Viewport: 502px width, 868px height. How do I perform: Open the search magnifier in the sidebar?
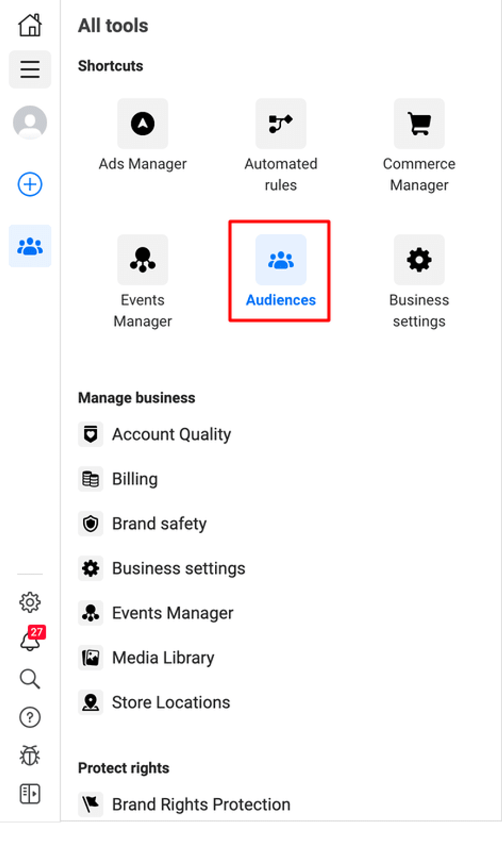coord(30,679)
